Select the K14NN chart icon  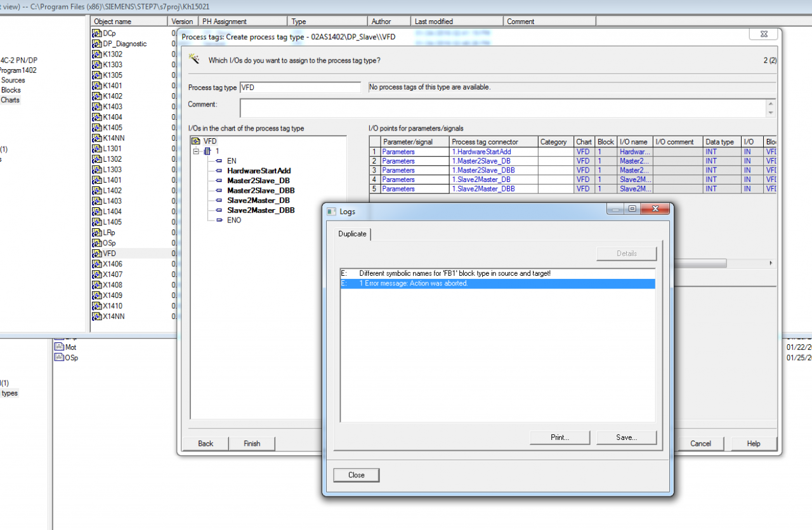pyautogui.click(x=97, y=138)
